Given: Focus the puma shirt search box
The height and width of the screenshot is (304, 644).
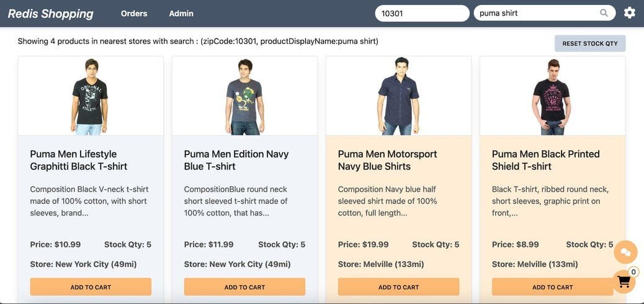Looking at the screenshot, I should click(537, 13).
